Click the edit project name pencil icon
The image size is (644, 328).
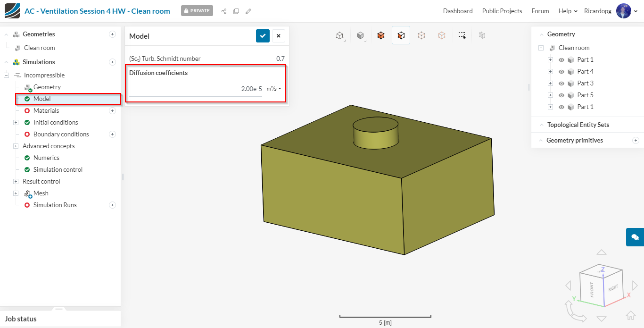248,11
